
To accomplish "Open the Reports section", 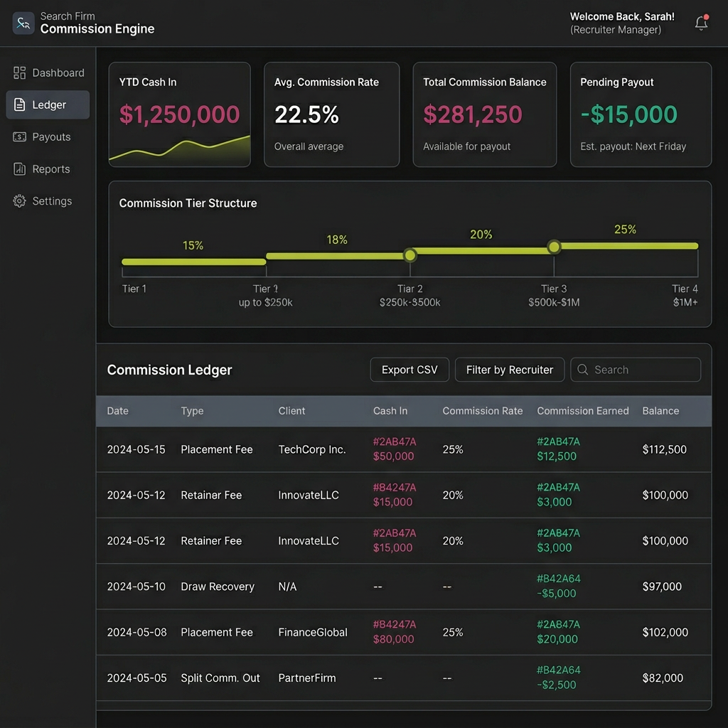I will tap(48, 169).
